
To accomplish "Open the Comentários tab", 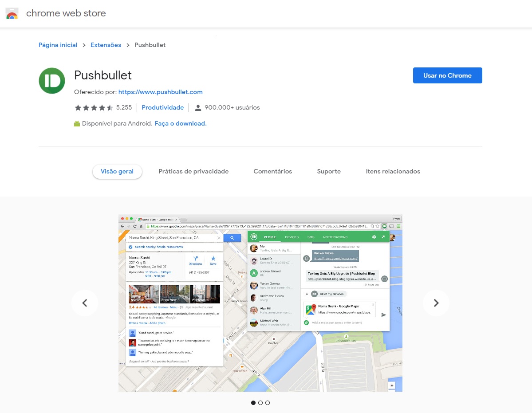I will coord(273,172).
